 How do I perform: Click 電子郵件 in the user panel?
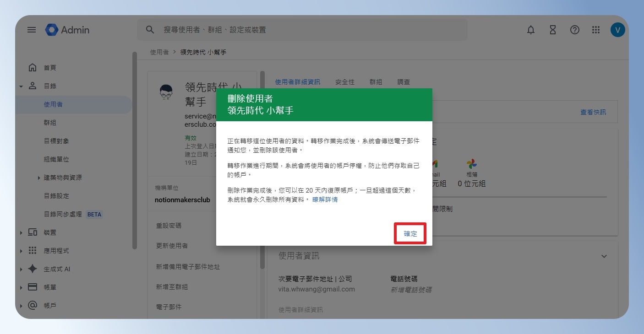(x=169, y=307)
